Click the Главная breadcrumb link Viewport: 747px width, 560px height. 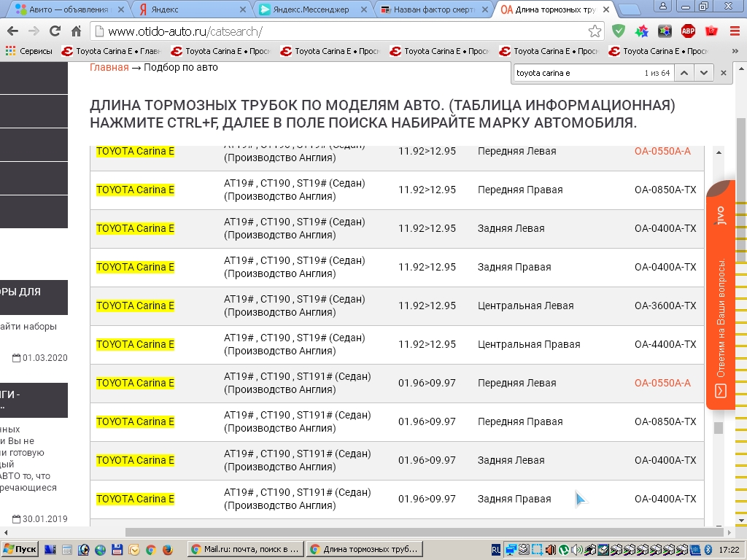tap(109, 67)
